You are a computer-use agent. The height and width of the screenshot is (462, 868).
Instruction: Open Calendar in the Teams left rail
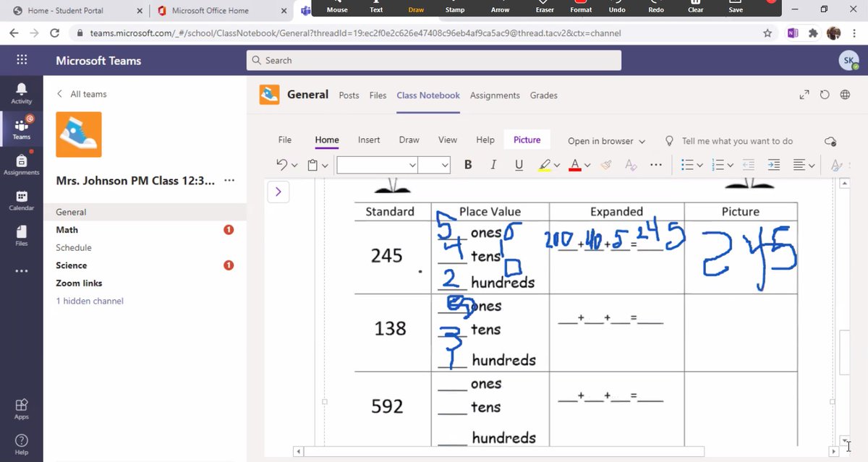[21, 200]
